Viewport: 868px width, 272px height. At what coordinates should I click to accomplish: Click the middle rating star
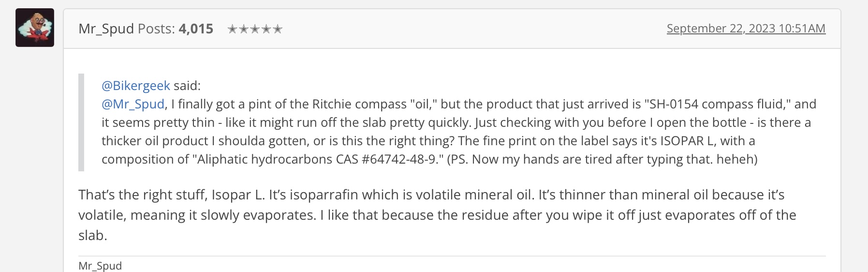click(x=255, y=30)
